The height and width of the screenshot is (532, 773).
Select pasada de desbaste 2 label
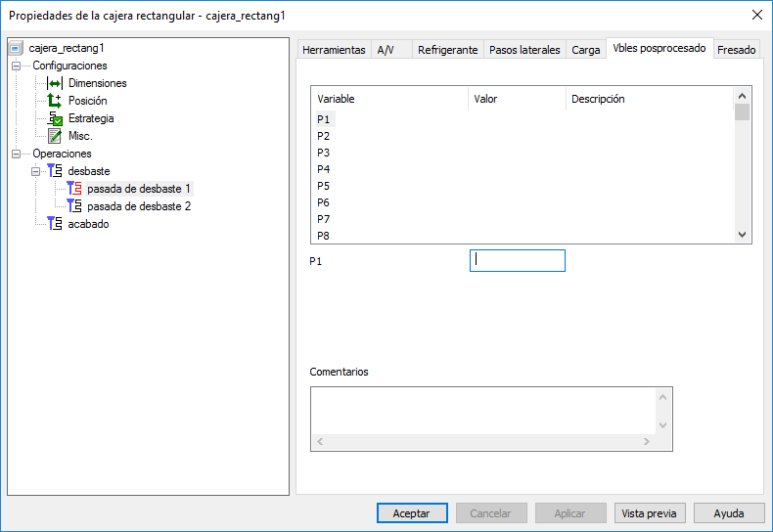[x=139, y=206]
